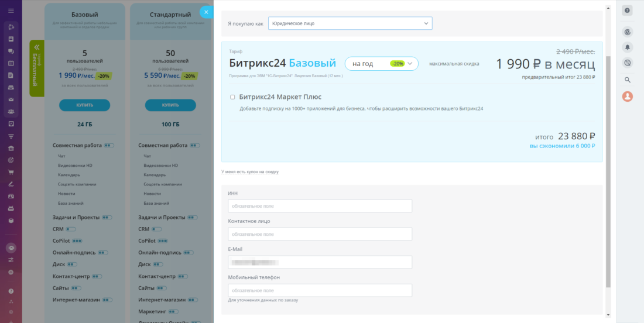Focus the Мобильный телефон input field
This screenshot has height=323, width=644.
coord(320,290)
